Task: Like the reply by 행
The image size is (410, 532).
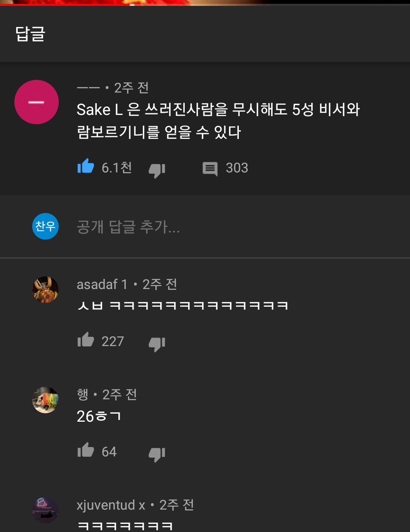Action: click(86, 450)
